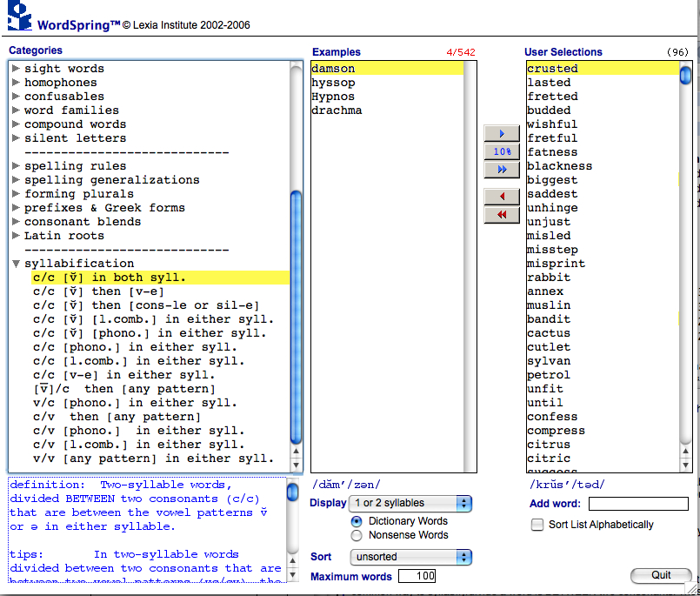This screenshot has height=596, width=700.
Task: Expand the silent letters category
Action: (16, 138)
